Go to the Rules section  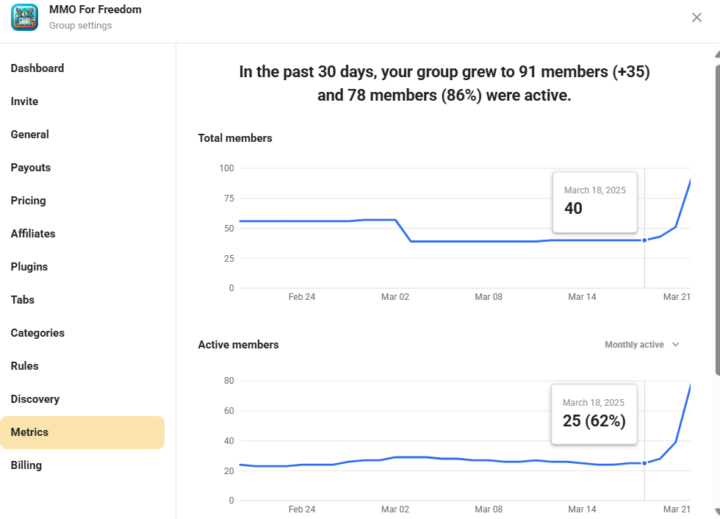[x=25, y=366]
